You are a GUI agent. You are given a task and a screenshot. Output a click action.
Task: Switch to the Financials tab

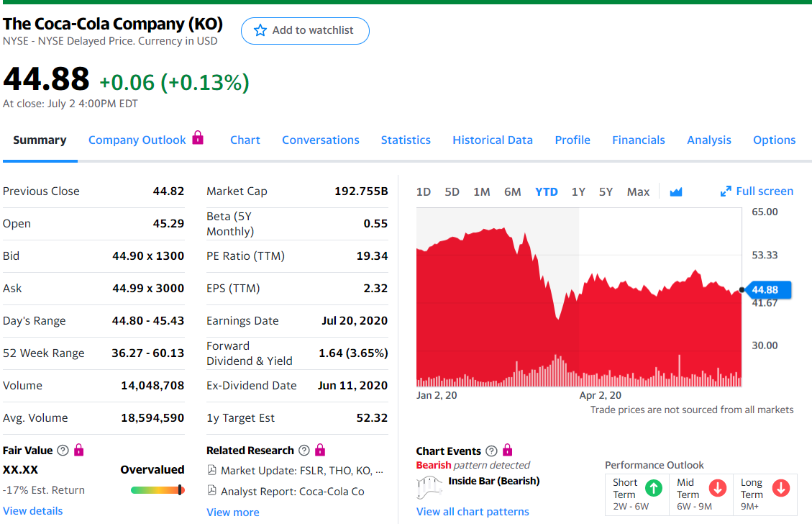coord(638,140)
